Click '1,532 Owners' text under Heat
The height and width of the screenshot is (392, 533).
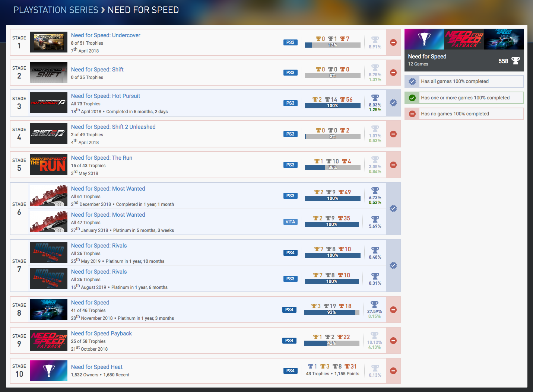pos(85,375)
